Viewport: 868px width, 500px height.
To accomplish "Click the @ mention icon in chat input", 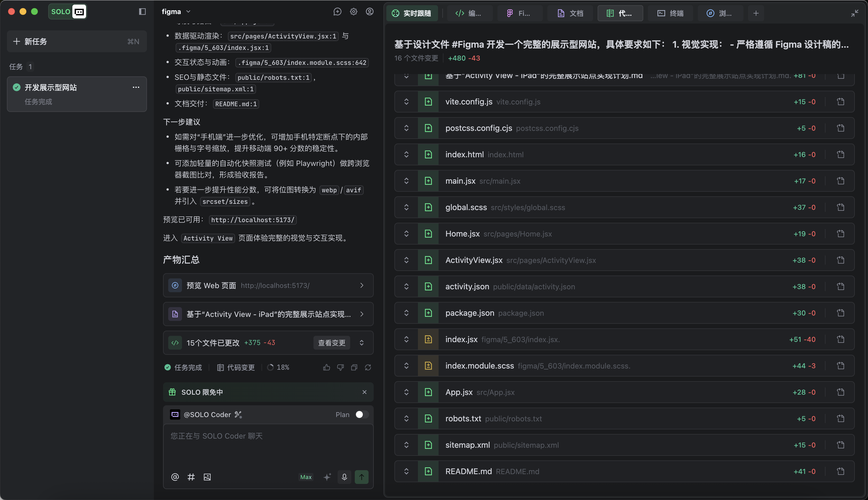I will click(175, 477).
